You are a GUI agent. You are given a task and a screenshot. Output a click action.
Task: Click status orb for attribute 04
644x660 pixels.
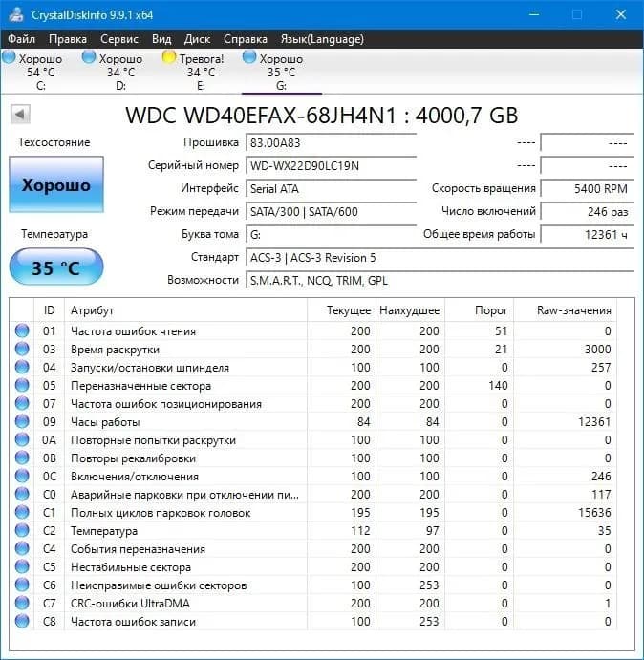(22, 367)
